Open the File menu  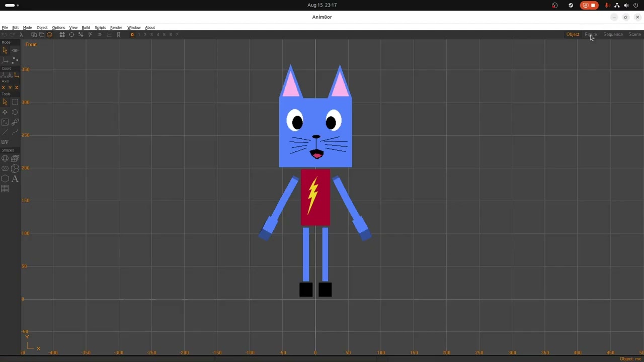point(5,28)
